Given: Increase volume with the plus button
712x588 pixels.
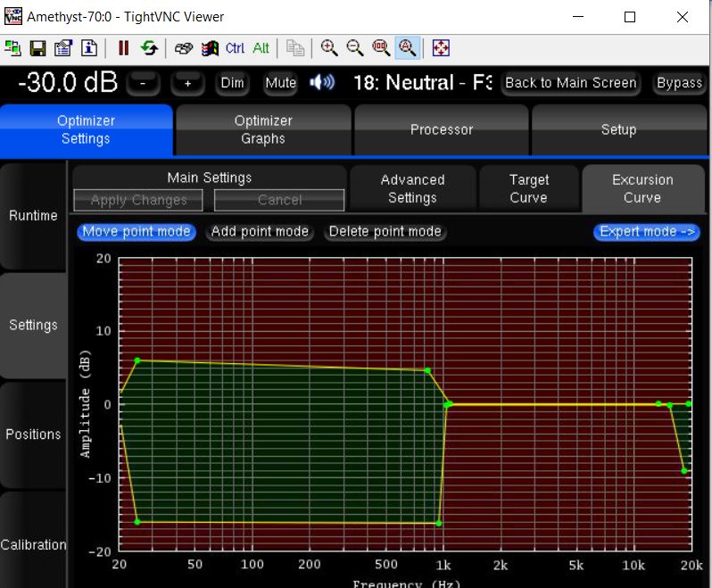Looking at the screenshot, I should [187, 83].
